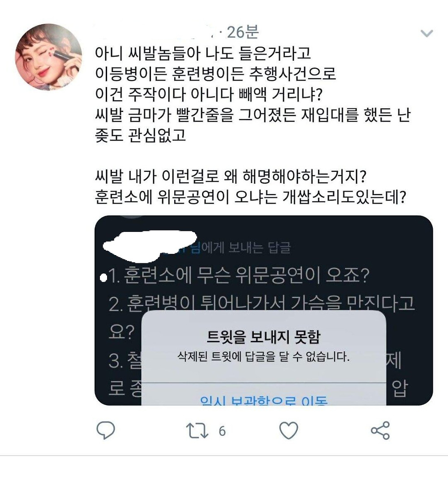Open the author's round profile picture
The height and width of the screenshot is (483, 448).
(x=49, y=57)
